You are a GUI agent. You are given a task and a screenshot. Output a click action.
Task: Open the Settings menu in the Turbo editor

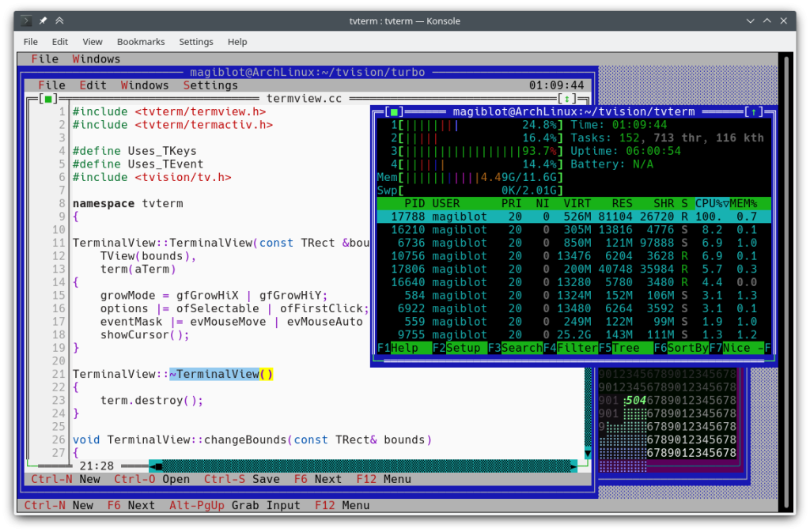pyautogui.click(x=213, y=85)
